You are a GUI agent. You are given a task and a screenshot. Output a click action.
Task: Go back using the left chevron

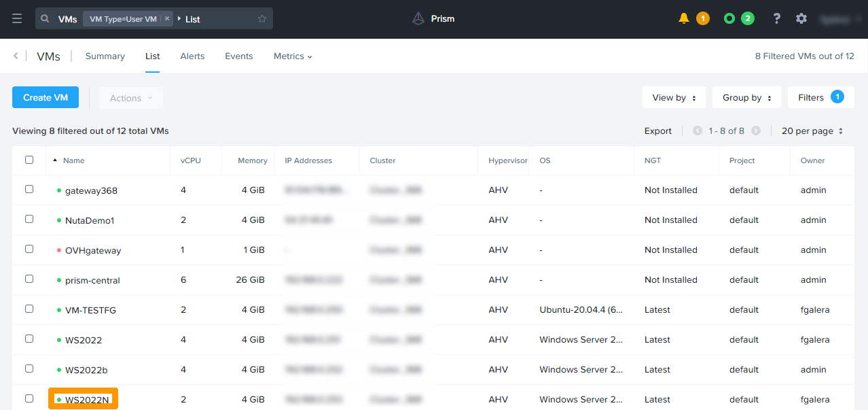pos(16,56)
